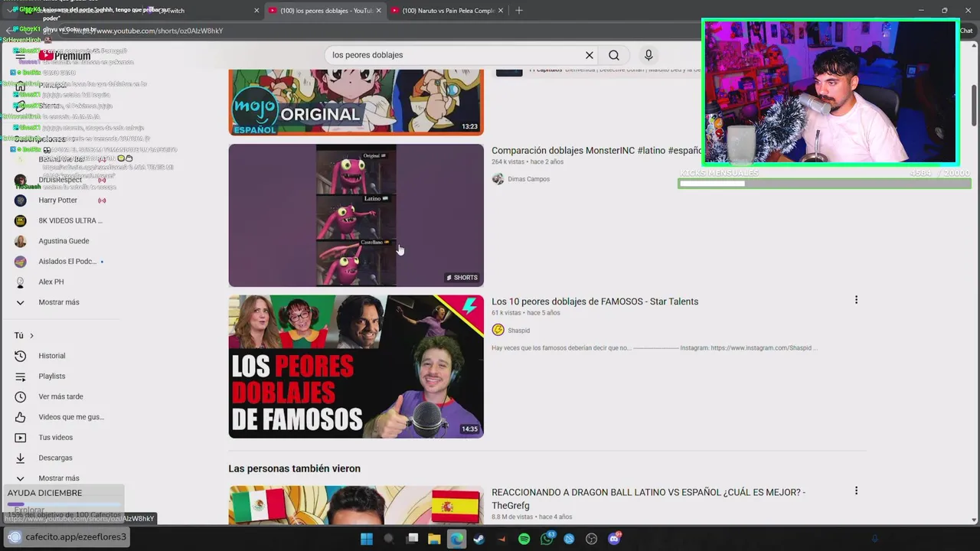The width and height of the screenshot is (980, 551).
Task: Open the Windows Start menu
Action: coord(367,539)
